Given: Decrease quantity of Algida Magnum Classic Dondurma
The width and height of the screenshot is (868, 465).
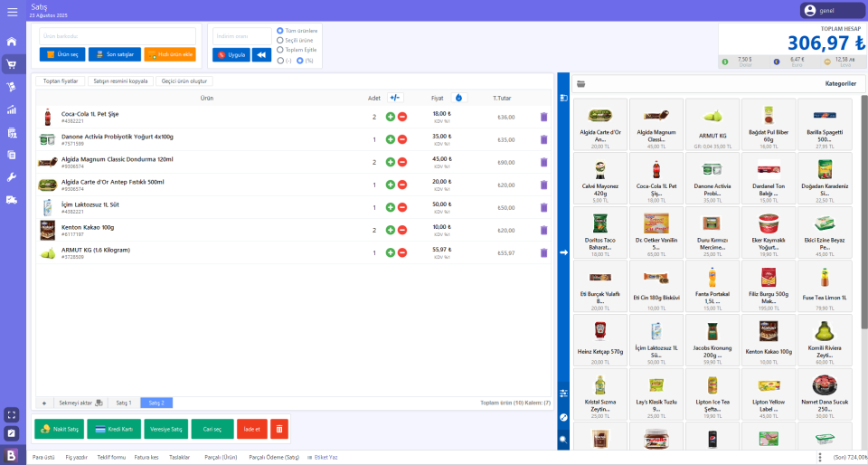Looking at the screenshot, I should coord(402,162).
